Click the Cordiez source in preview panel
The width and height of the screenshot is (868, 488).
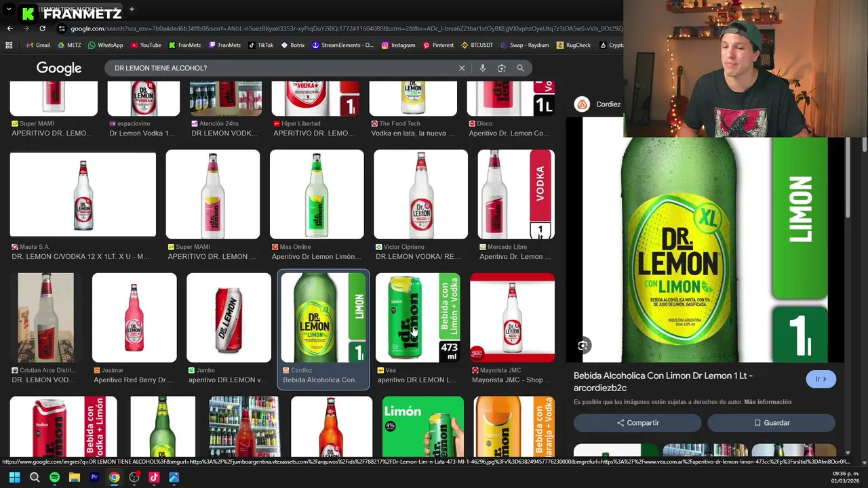click(597, 104)
